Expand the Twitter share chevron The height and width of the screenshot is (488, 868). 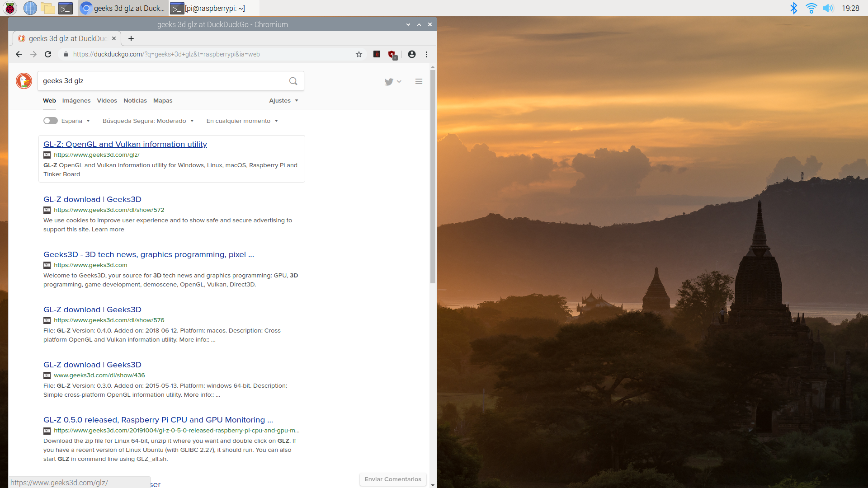coord(399,81)
